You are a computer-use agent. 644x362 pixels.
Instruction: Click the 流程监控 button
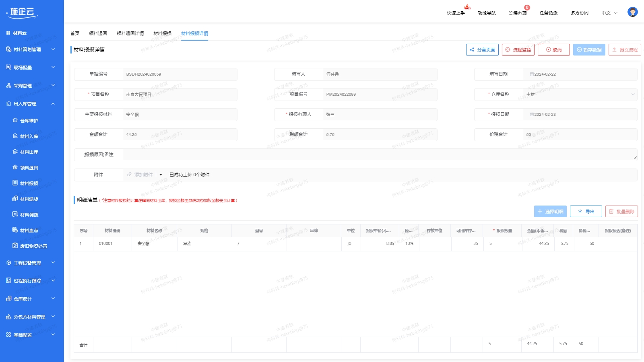(x=518, y=50)
